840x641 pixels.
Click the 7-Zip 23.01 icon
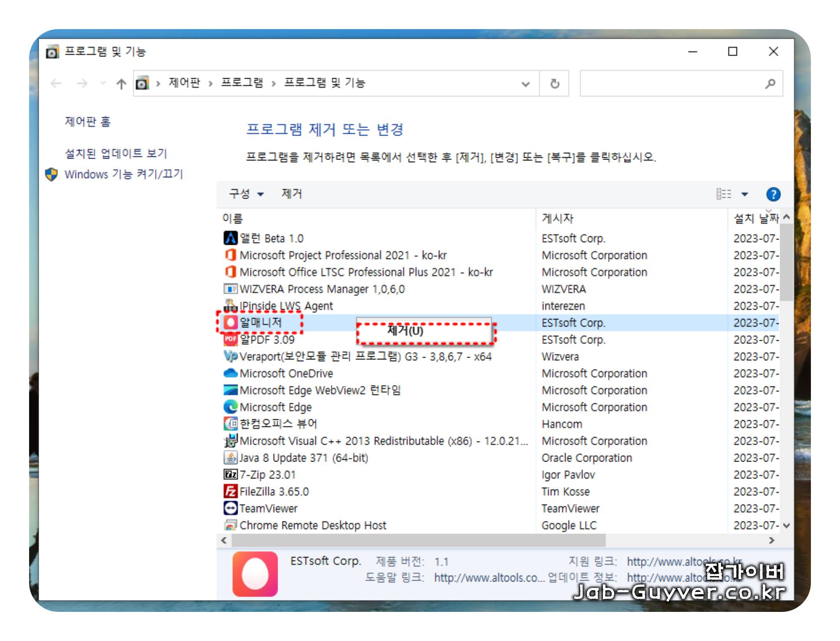pos(230,475)
